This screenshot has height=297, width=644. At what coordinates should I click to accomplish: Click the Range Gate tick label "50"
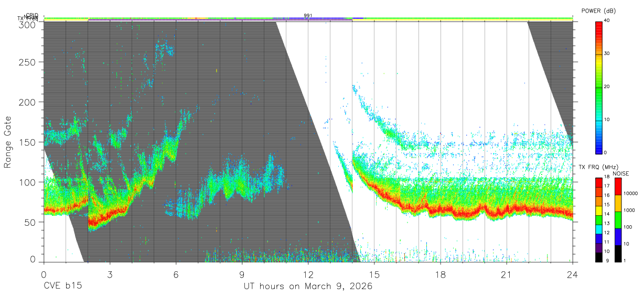(30, 222)
